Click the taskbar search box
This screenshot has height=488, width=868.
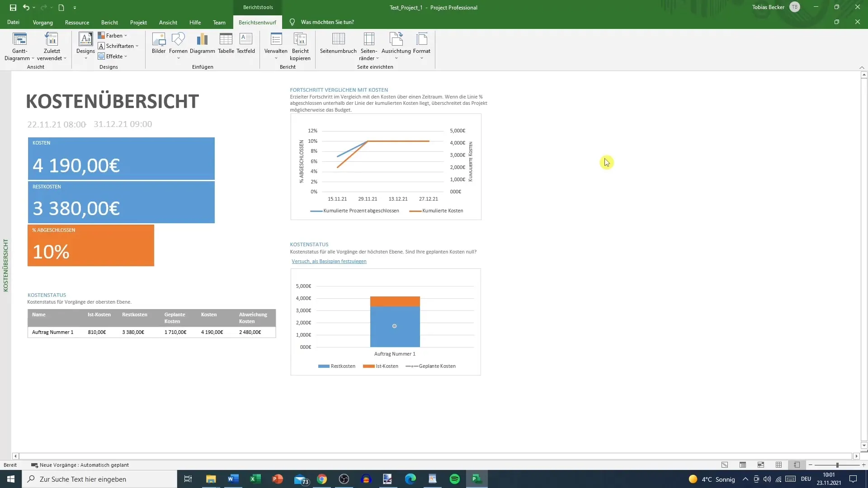point(99,479)
